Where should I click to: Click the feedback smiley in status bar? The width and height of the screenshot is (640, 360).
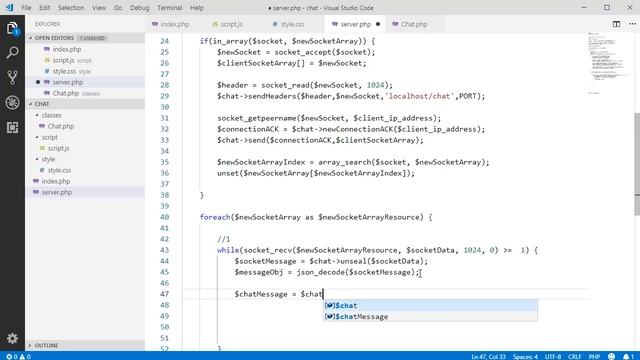[x=611, y=356]
